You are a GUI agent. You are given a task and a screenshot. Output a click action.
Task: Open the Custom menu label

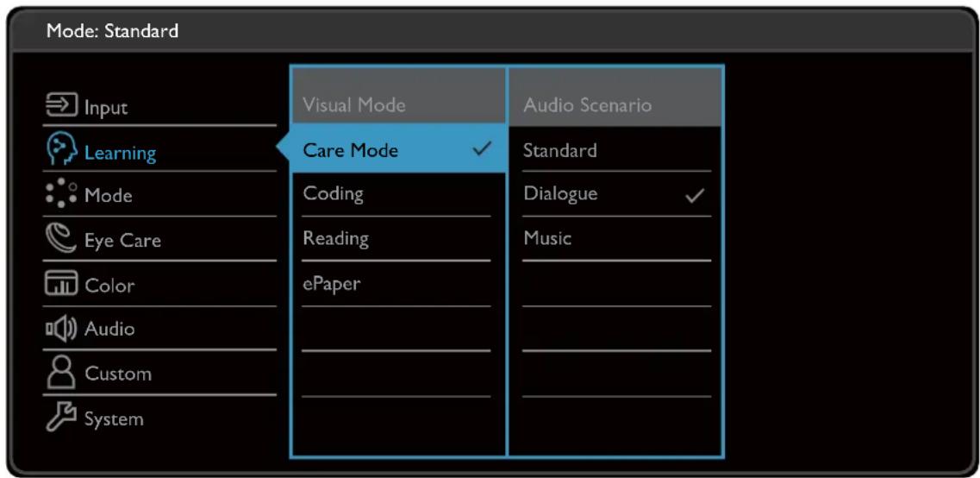(x=118, y=374)
